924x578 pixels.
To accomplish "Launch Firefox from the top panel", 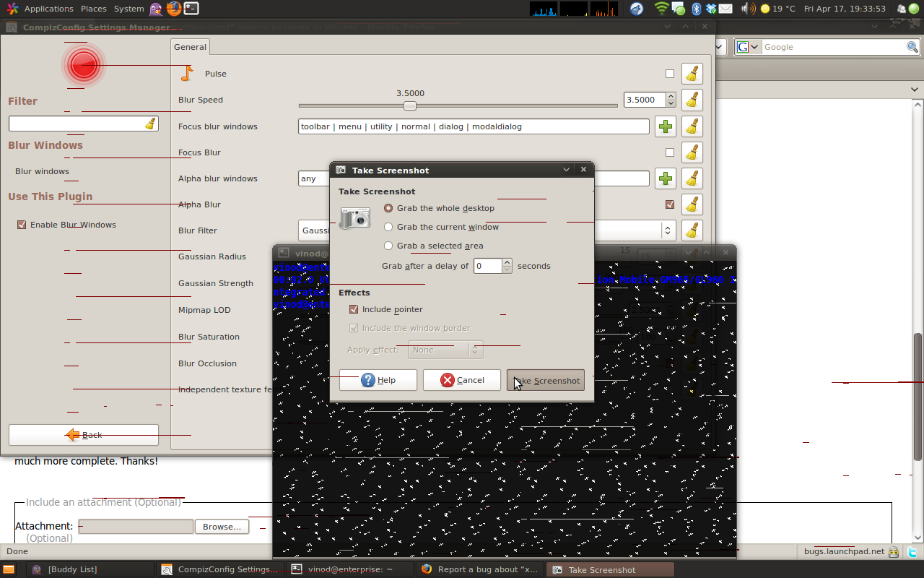I will point(173,9).
